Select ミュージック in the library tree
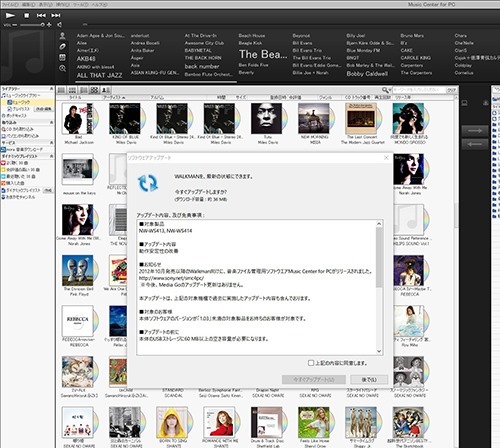 tap(19, 102)
